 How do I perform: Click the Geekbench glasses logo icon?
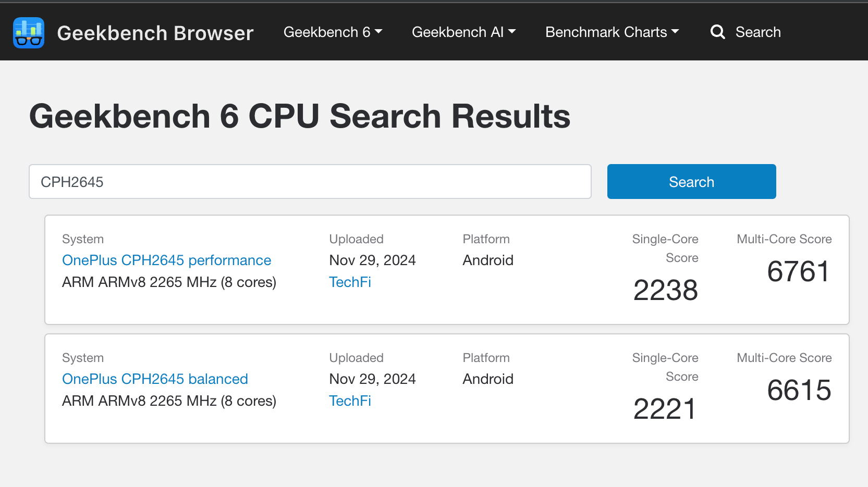[x=29, y=33]
